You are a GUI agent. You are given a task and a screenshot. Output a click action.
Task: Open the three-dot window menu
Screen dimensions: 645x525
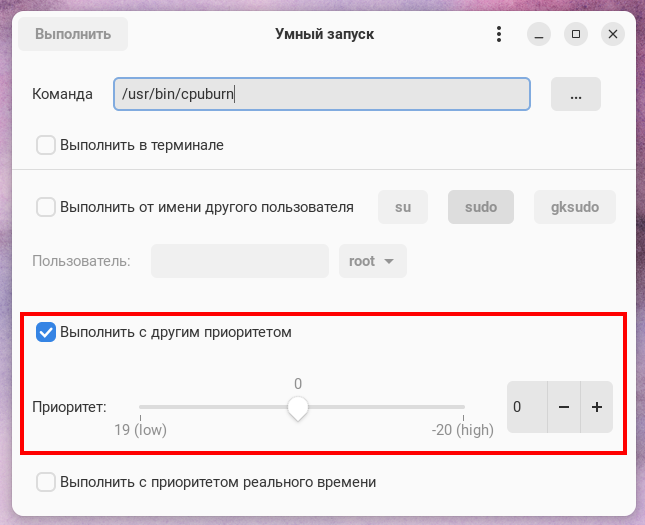click(x=499, y=34)
